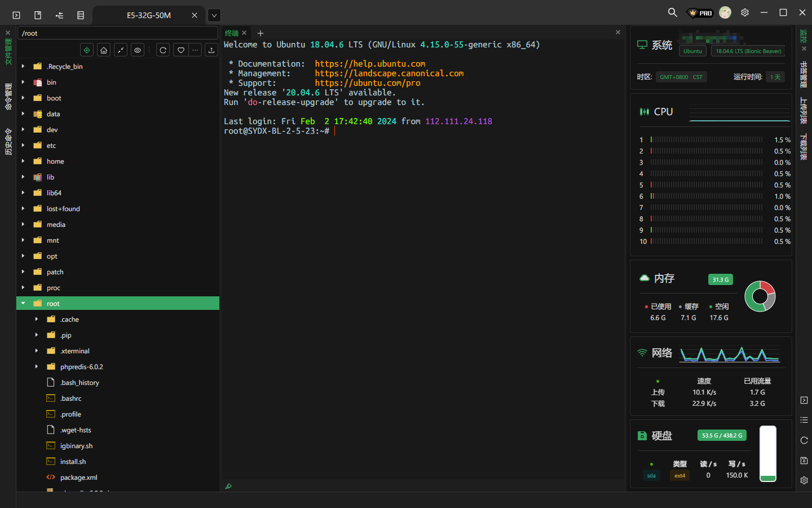Expand the .Recycle_bin folder arrow
The height and width of the screenshot is (508, 812).
tap(23, 66)
